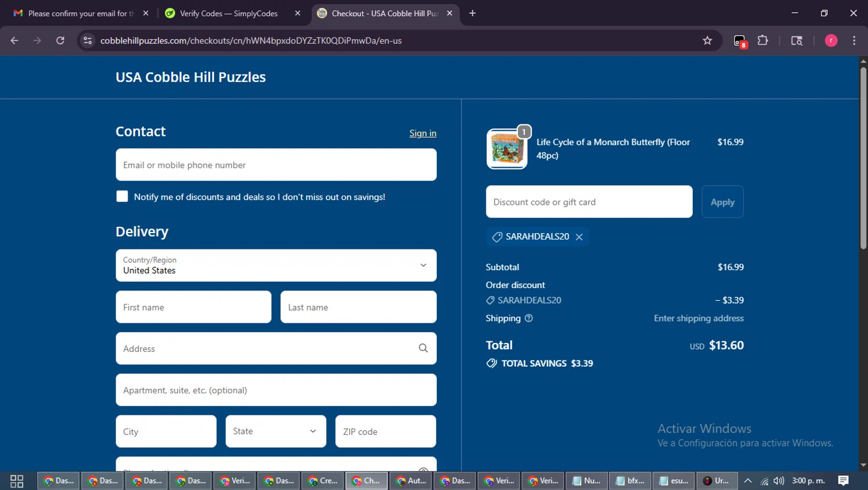Screen dimensions: 868x490
Task: Click the 'TOTAL SAVINGS $3.39' text
Action: tap(547, 363)
